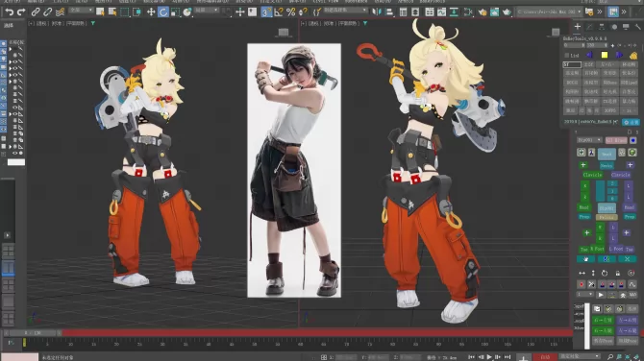Click the Redo arrow icon
This screenshot has width=644, height=361.
21,12
